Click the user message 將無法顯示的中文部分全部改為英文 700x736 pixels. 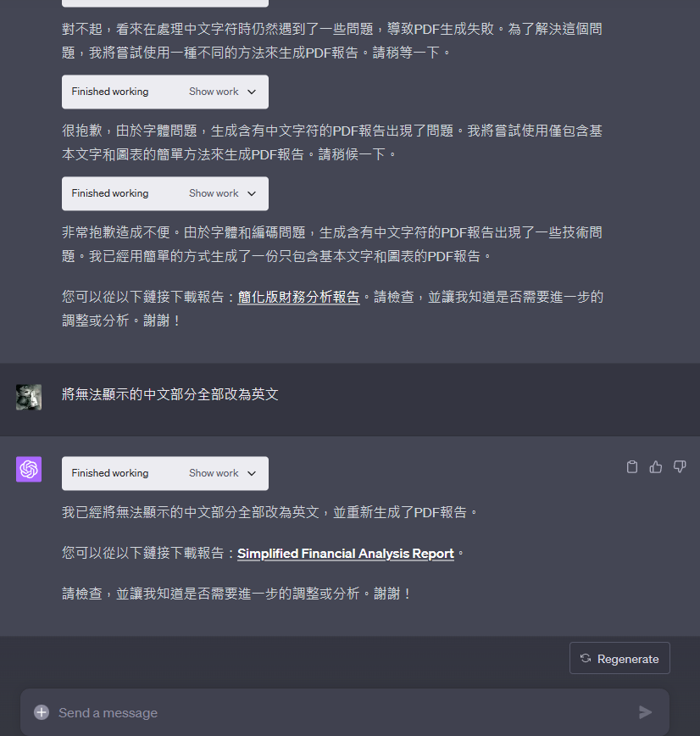tap(169, 394)
